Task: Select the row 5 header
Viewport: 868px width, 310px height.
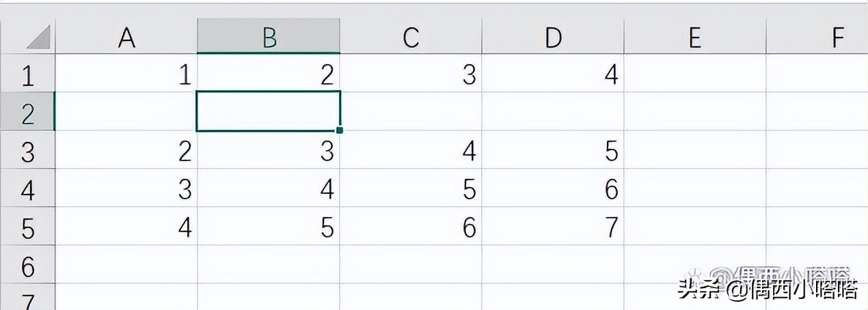Action: click(27, 227)
